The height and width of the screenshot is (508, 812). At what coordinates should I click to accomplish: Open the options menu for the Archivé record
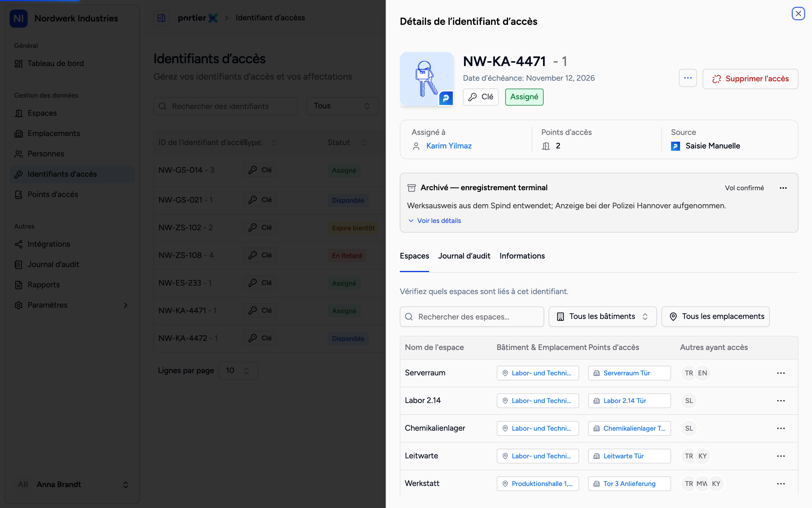pos(783,188)
